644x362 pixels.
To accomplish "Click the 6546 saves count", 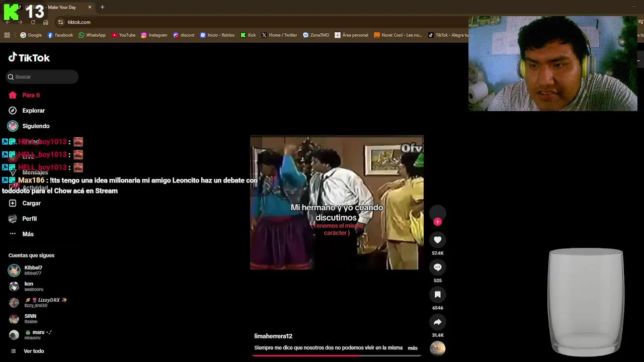I will pos(438,308).
